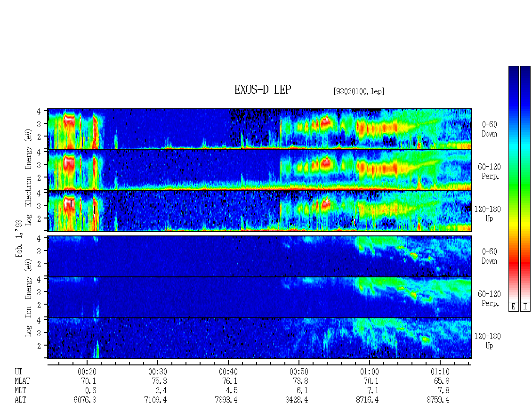This screenshot has height=412, width=532.
Task: Click MLT value 6.1
Action: [303, 391]
